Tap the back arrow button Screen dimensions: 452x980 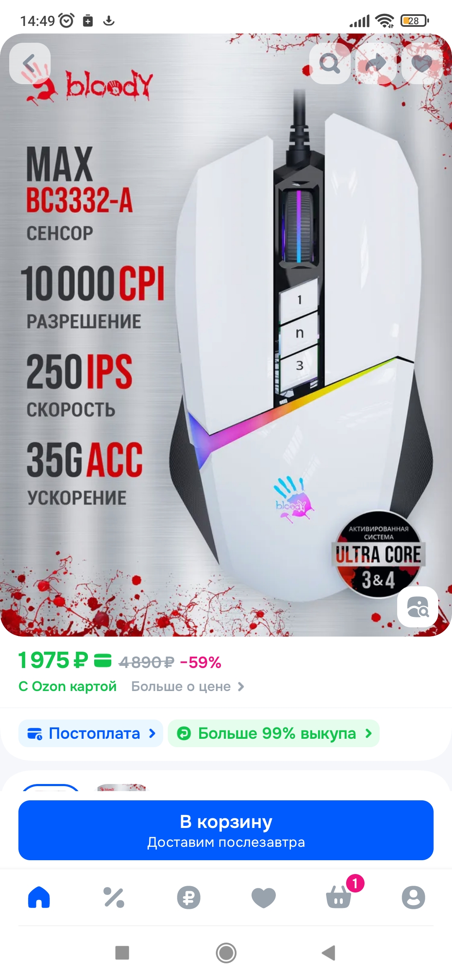pyautogui.click(x=30, y=64)
